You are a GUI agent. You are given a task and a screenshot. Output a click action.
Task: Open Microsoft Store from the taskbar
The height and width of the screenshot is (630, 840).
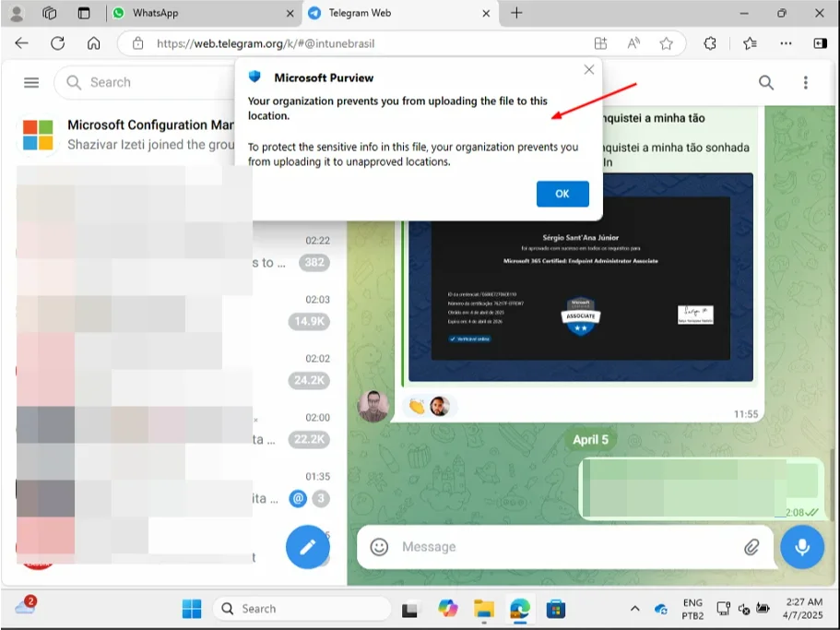555,609
